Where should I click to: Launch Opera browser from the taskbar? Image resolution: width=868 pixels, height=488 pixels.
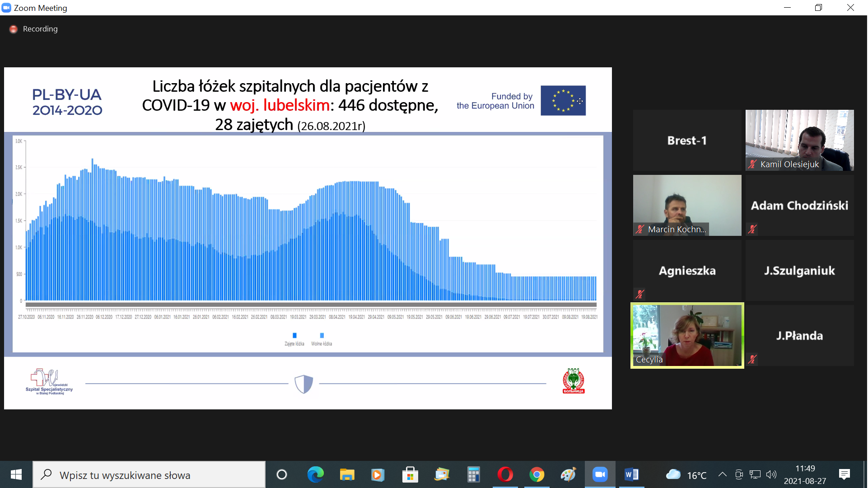click(505, 474)
